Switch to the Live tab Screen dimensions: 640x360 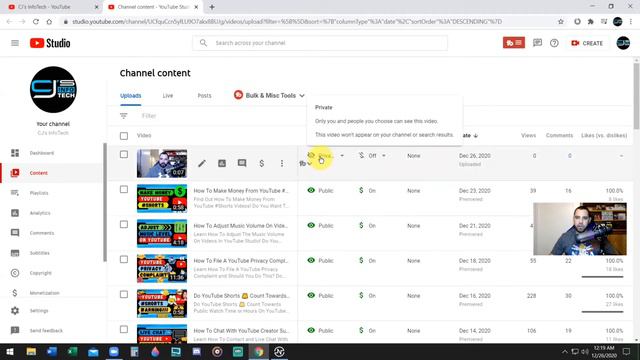pos(168,96)
